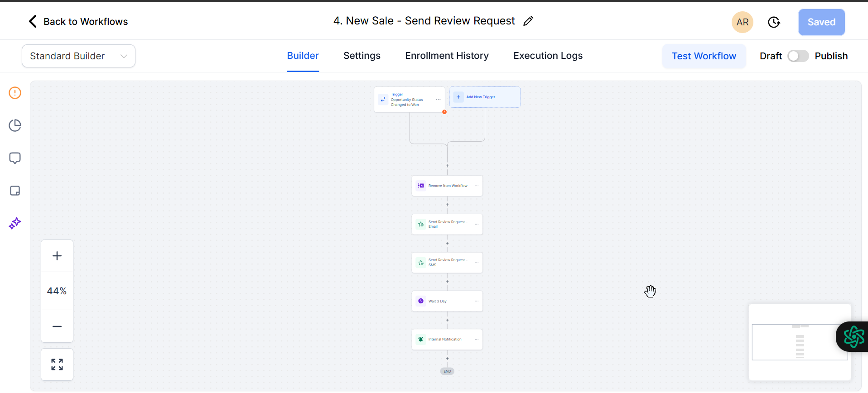
Task: Click the fit-to-screen expand icon
Action: pos(57,364)
